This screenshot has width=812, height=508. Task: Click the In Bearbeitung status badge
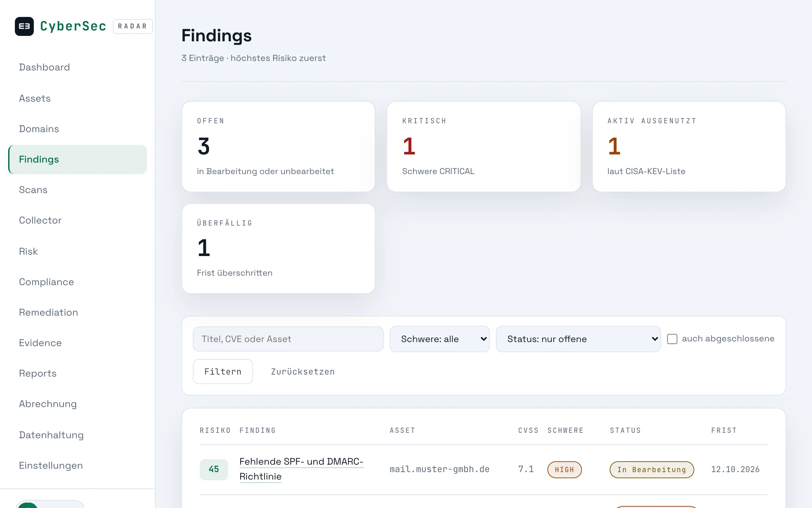click(x=652, y=470)
